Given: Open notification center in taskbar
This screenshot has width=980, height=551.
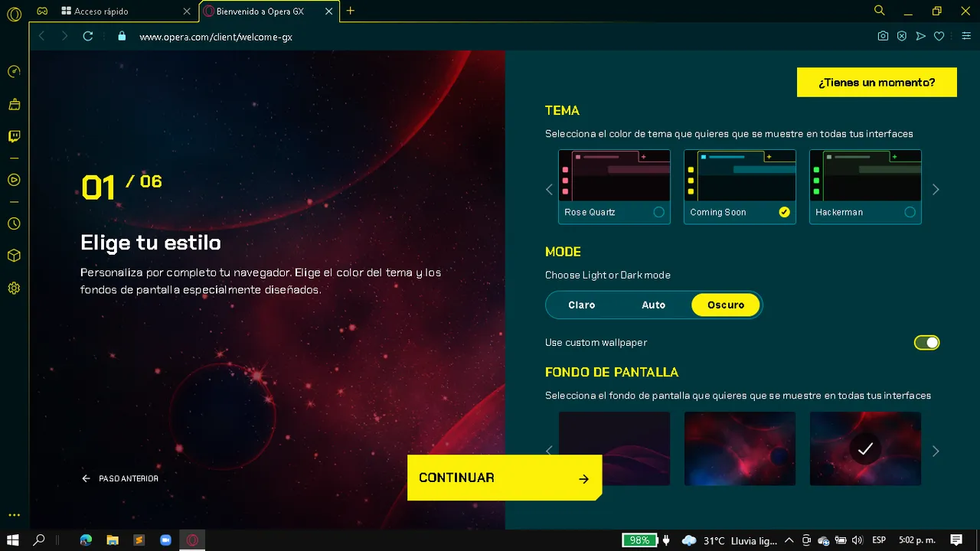Looking at the screenshot, I should tap(955, 540).
